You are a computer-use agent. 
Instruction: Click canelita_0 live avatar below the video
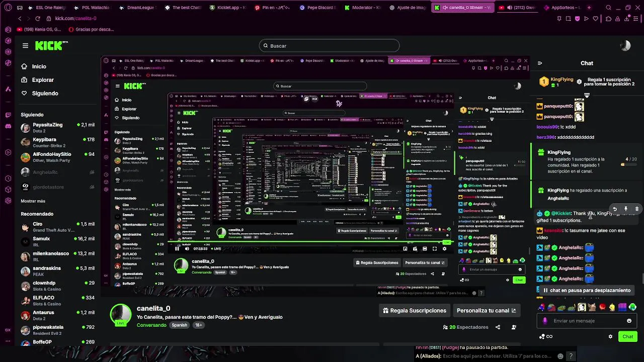click(x=120, y=315)
